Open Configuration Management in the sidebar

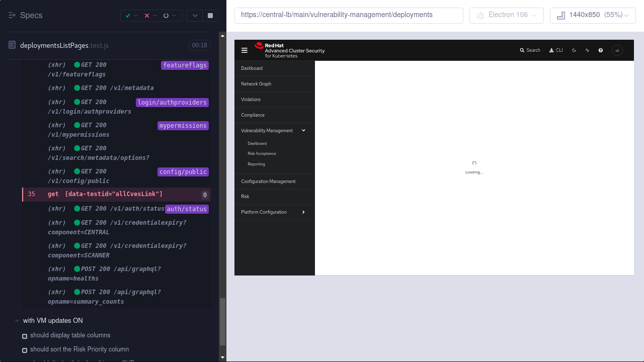point(275,182)
